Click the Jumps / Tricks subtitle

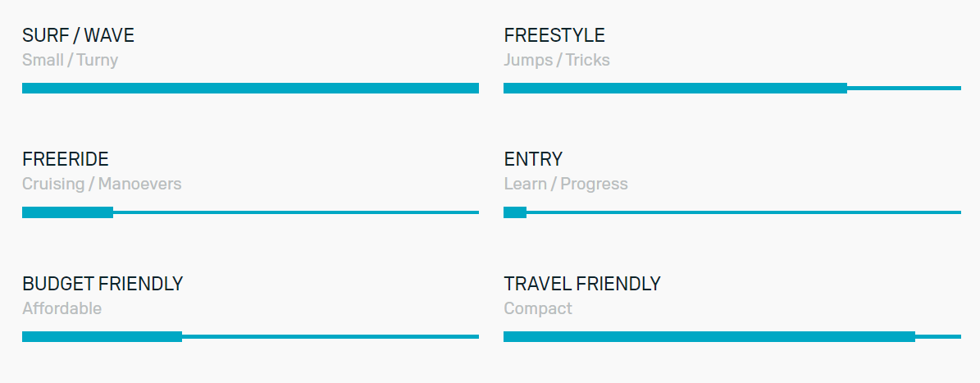click(x=557, y=60)
